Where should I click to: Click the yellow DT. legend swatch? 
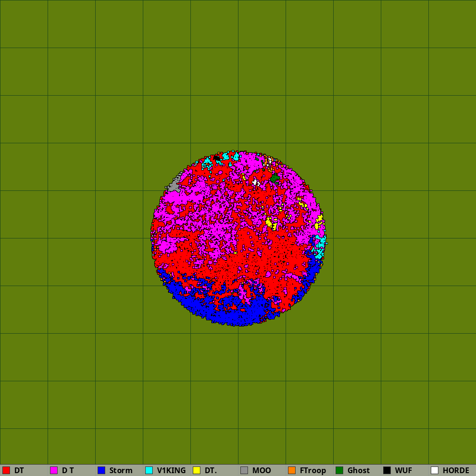(197, 470)
